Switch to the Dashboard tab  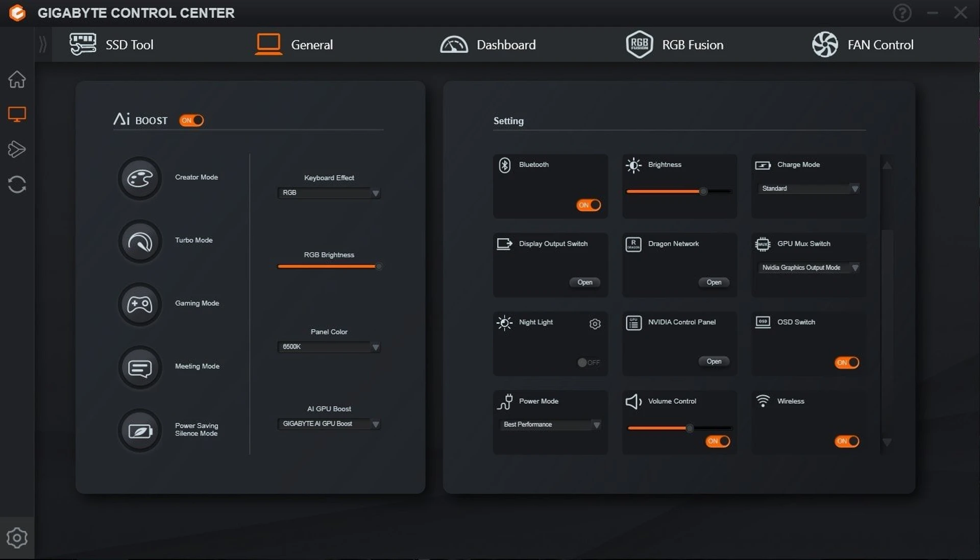click(x=488, y=44)
